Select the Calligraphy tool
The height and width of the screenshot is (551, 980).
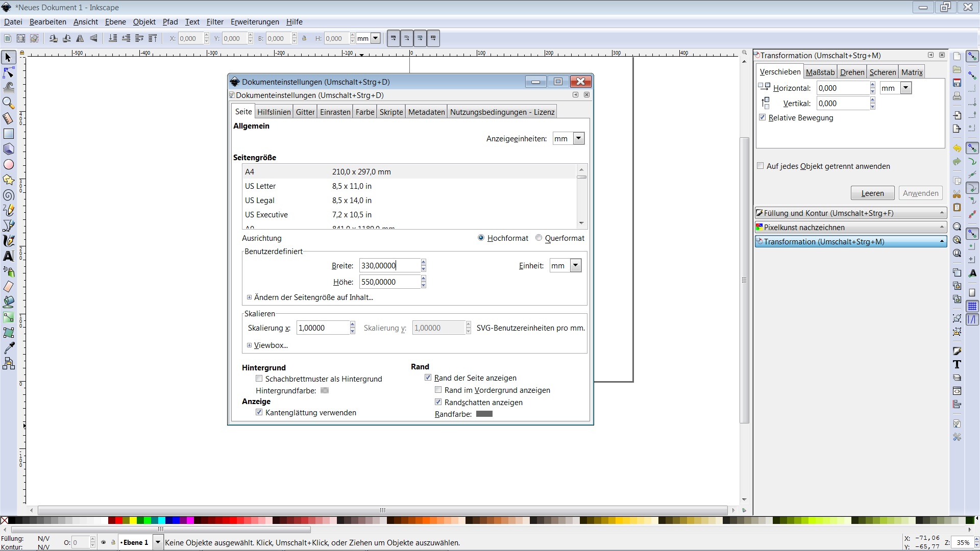[8, 241]
